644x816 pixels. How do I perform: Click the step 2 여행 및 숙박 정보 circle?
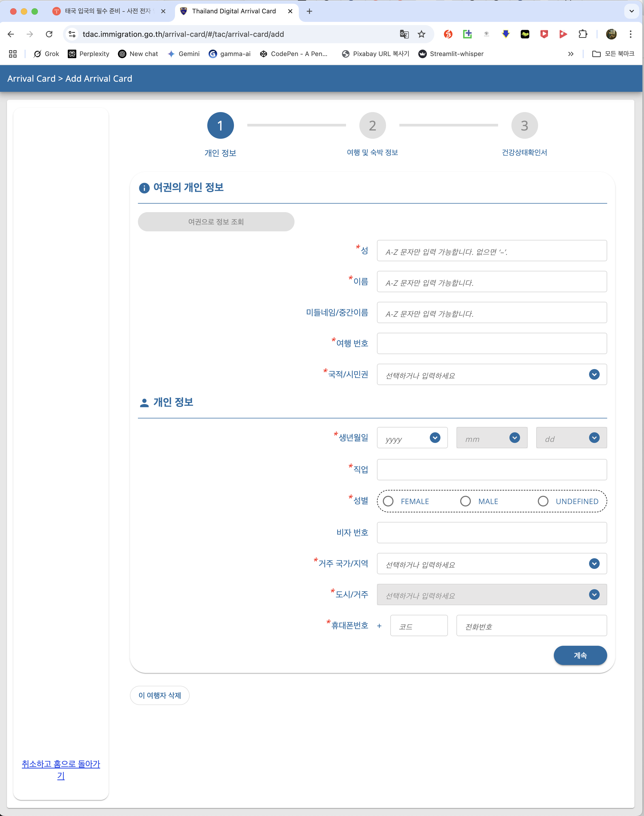372,126
